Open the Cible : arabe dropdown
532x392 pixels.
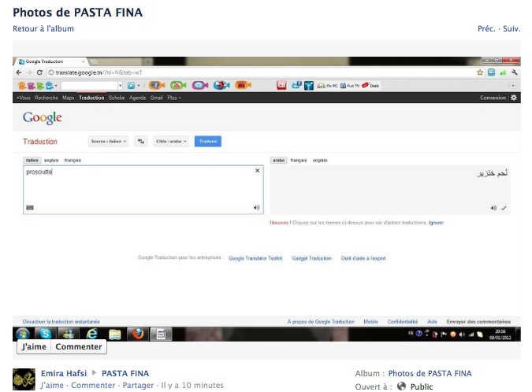[x=171, y=141]
